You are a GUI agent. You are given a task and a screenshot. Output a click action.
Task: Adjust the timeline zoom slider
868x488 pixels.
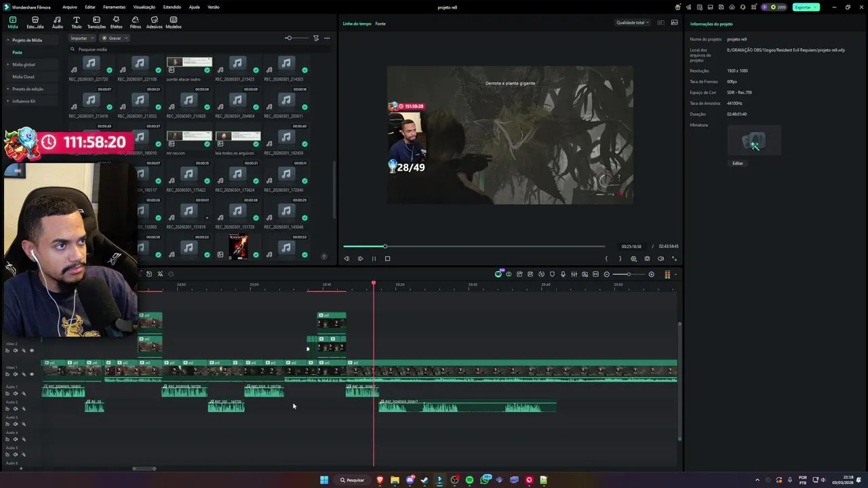(629, 274)
